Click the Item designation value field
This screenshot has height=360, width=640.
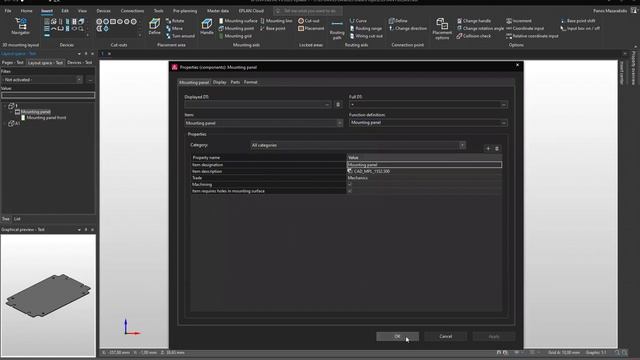[424, 164]
